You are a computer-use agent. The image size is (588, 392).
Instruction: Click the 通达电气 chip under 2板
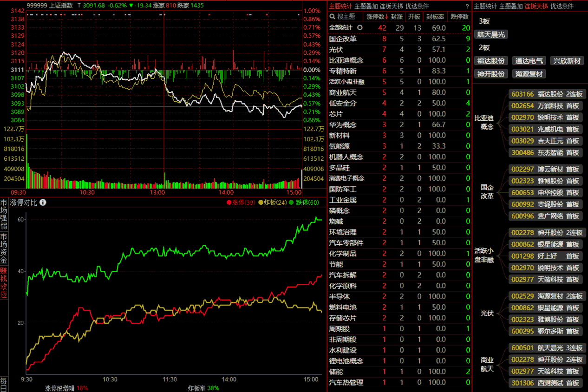(x=529, y=61)
